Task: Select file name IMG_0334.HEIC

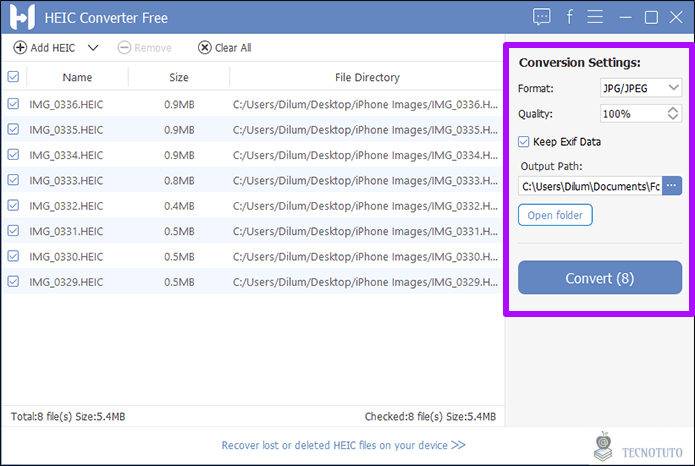Action: point(66,155)
